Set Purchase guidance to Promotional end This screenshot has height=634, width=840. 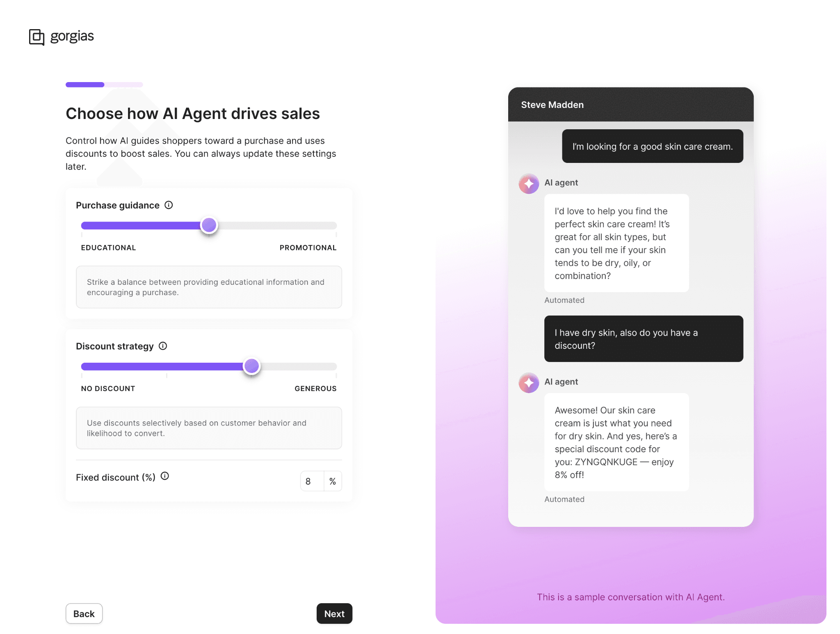click(336, 226)
